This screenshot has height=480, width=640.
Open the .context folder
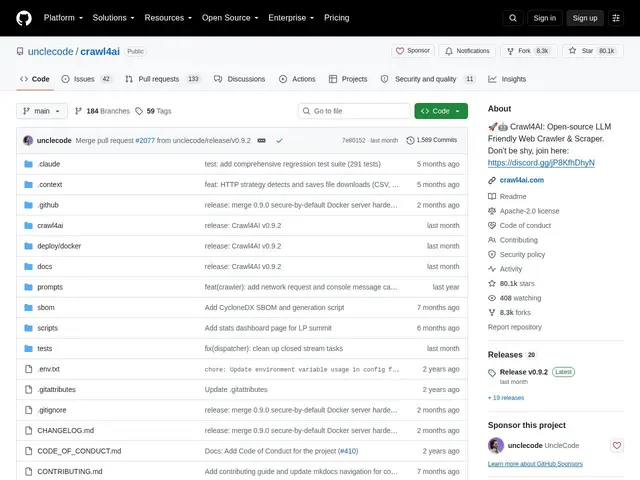click(49, 184)
